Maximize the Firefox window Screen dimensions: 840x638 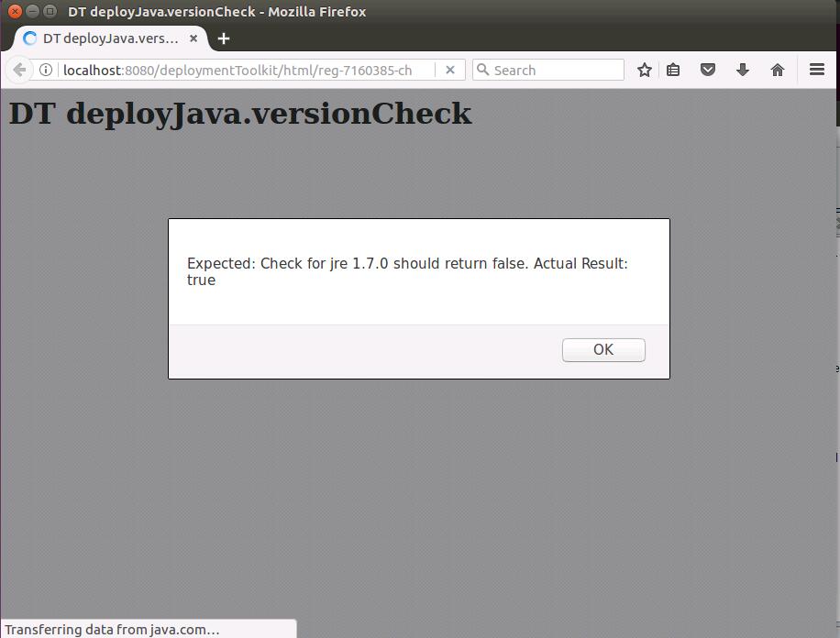(50, 12)
